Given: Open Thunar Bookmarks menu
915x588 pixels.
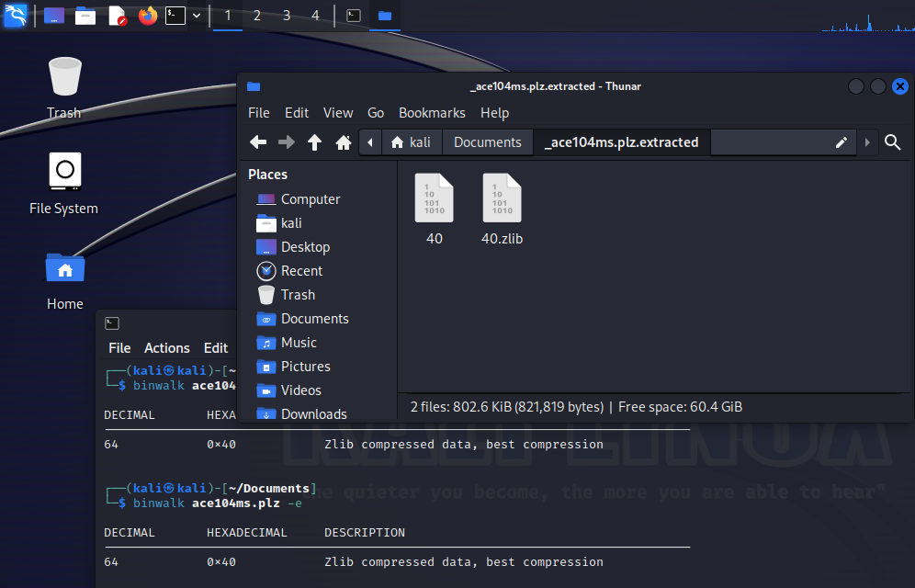Looking at the screenshot, I should coord(432,113).
